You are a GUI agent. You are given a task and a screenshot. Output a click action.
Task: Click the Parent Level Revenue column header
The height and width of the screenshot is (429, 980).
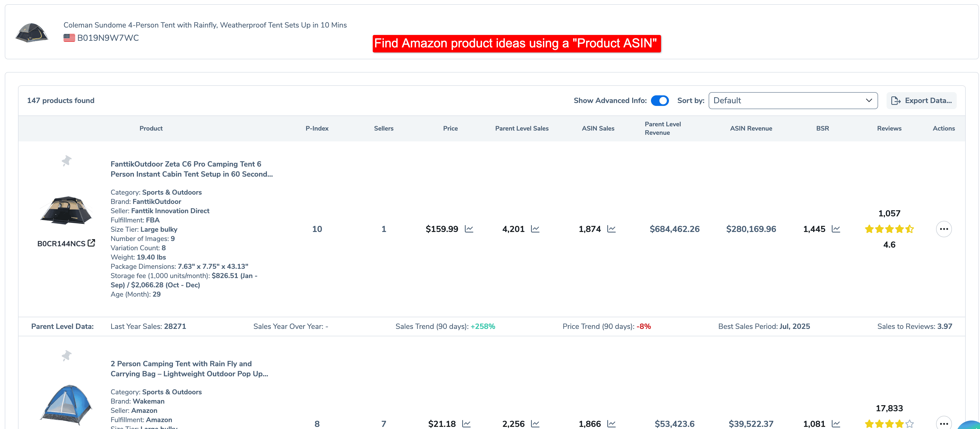[662, 128]
